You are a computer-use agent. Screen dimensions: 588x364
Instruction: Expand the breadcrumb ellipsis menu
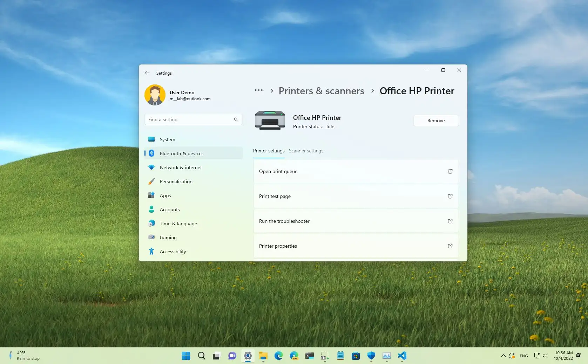pyautogui.click(x=258, y=90)
